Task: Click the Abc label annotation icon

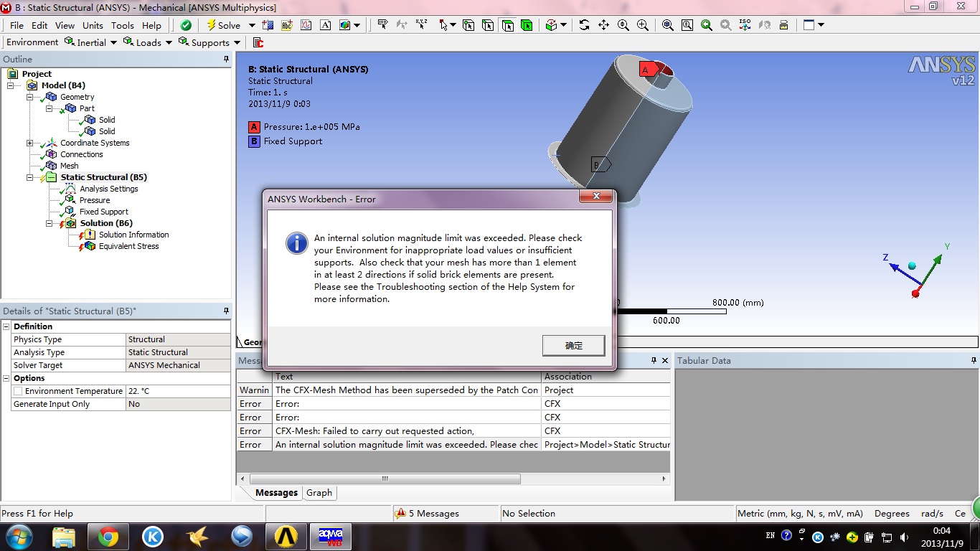Action: click(287, 25)
